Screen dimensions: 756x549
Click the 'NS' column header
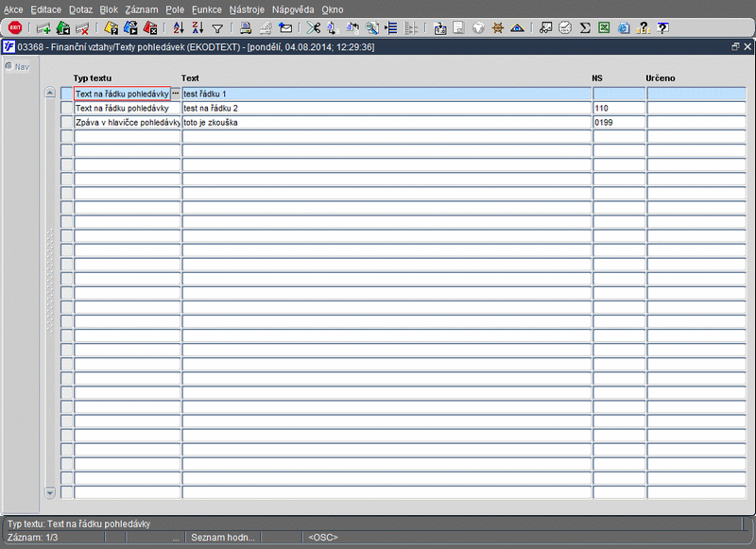click(x=597, y=78)
